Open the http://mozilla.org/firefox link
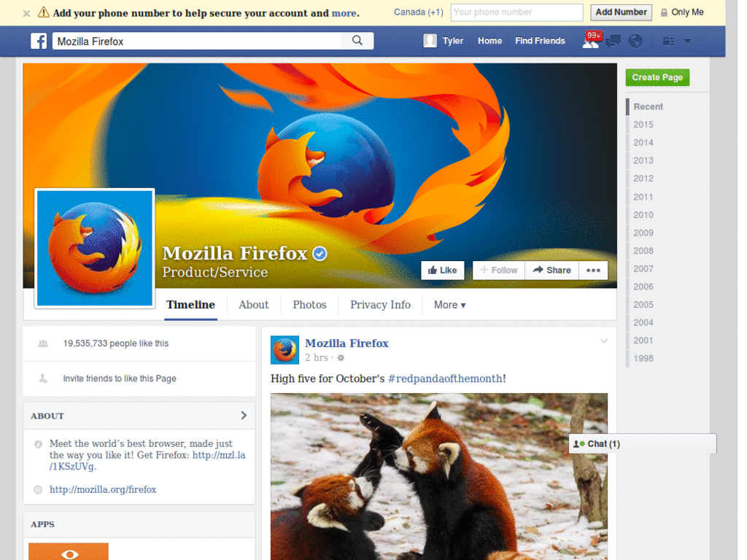This screenshot has width=747, height=560. (x=103, y=489)
